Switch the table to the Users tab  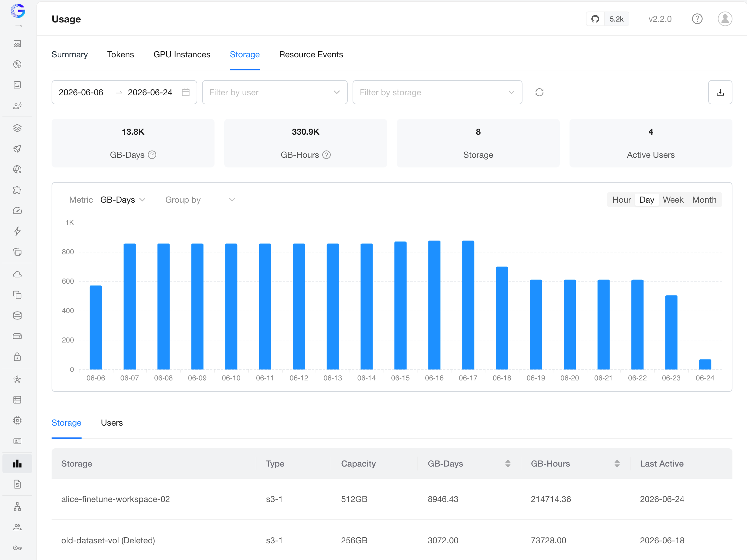click(111, 423)
